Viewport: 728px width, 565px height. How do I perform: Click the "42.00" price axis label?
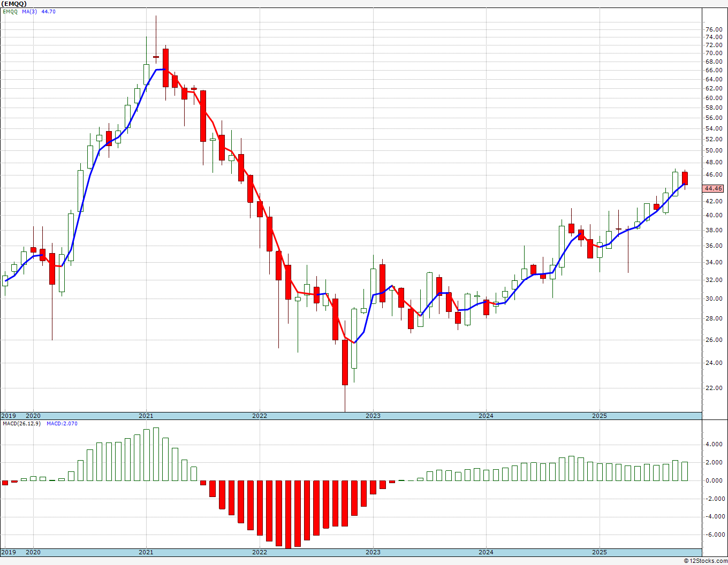(x=714, y=201)
